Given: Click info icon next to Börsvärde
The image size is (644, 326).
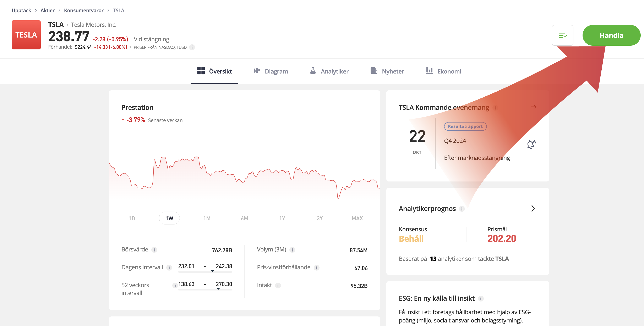Looking at the screenshot, I should [x=154, y=250].
